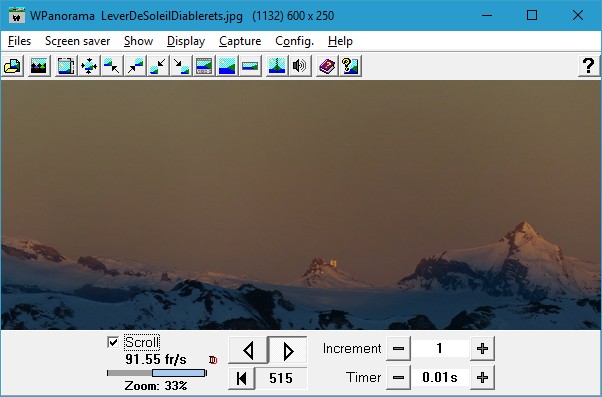This screenshot has height=397, width=602.
Task: Click the large question mark button
Action: coord(588,66)
